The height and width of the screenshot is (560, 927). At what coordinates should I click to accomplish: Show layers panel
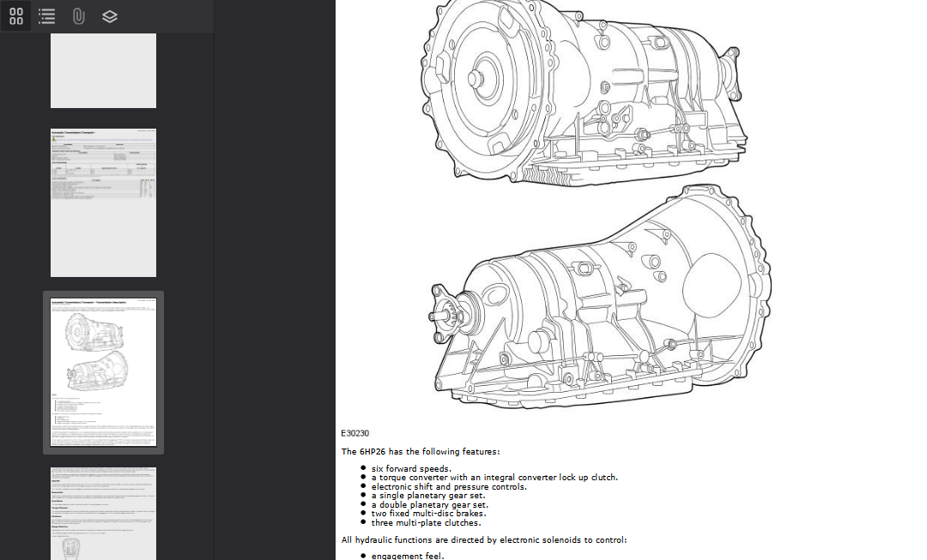(109, 16)
